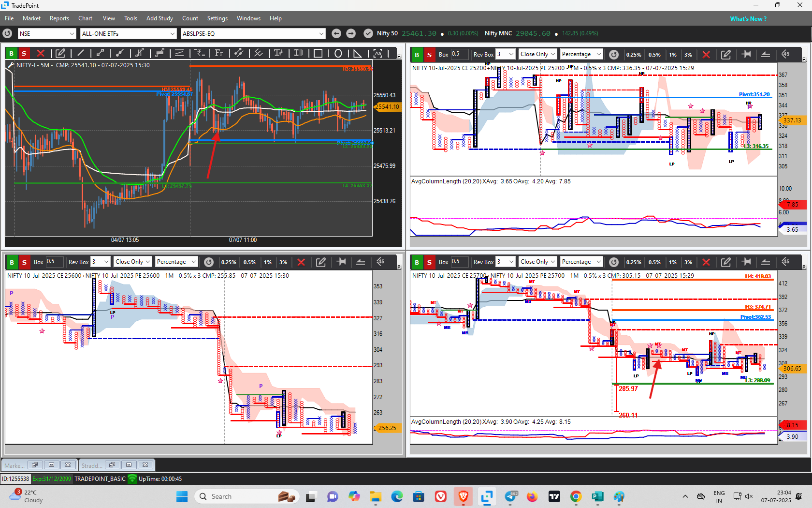
Task: Go to next symbol with right arrow
Action: pos(351,33)
